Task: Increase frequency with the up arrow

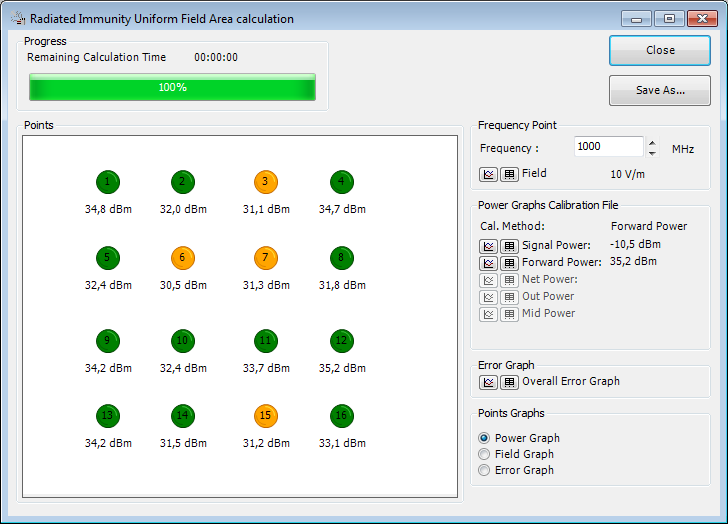Action: pos(653,142)
